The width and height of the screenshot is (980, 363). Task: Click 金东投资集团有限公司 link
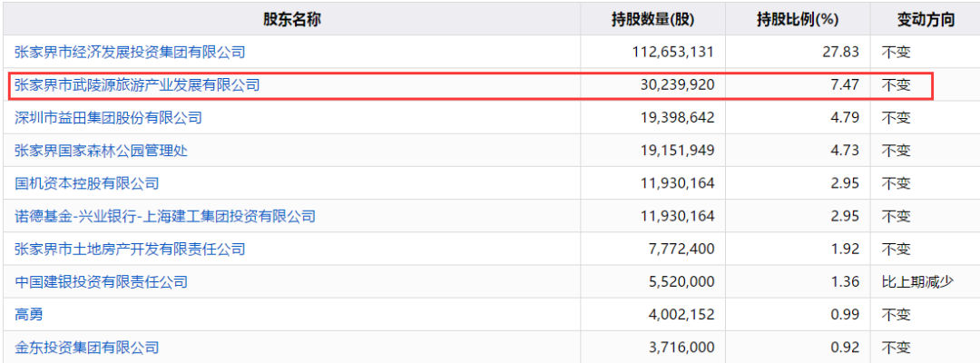86,348
